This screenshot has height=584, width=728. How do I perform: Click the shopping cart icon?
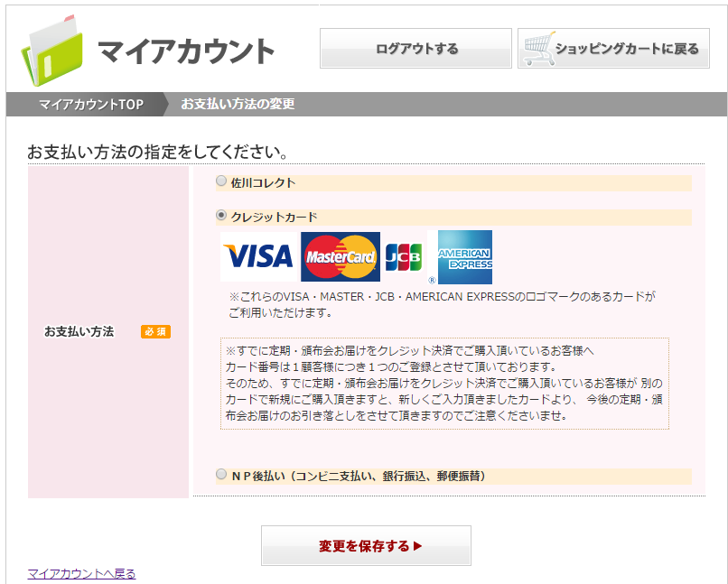coord(538,48)
